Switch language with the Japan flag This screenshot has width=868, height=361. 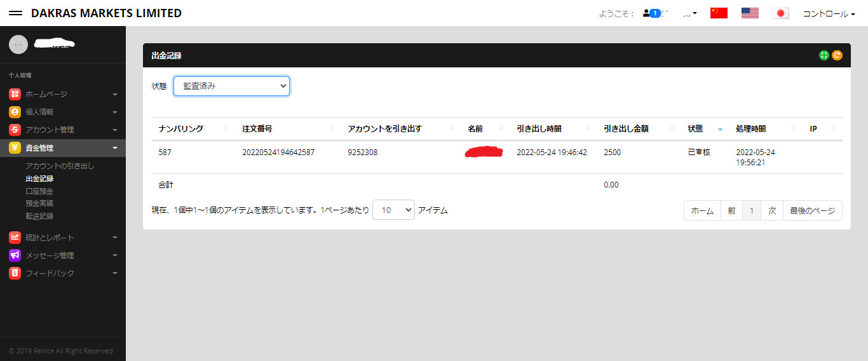click(x=781, y=13)
